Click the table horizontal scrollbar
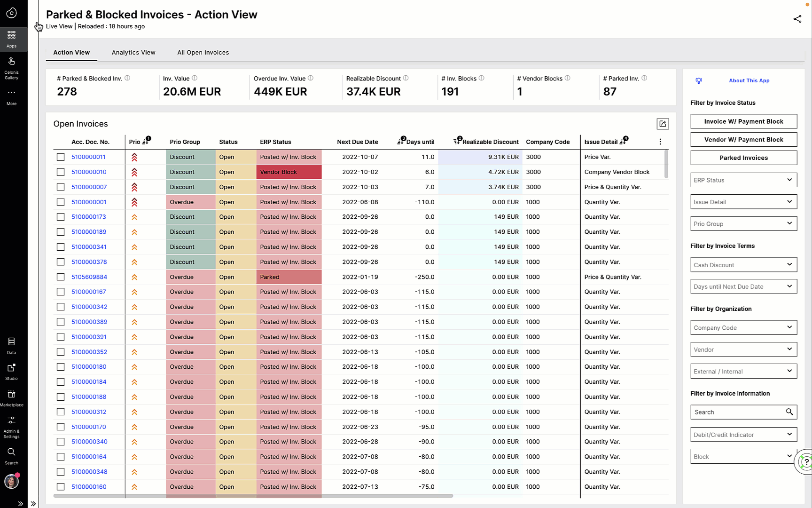 tap(253, 496)
